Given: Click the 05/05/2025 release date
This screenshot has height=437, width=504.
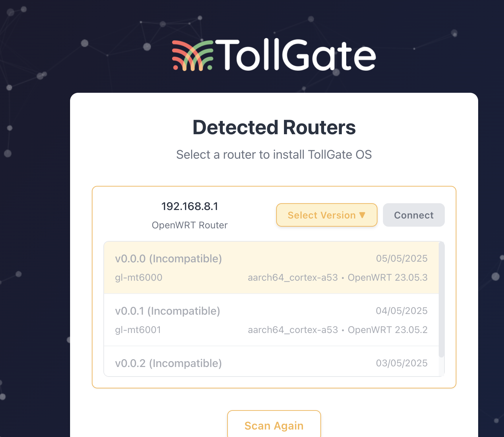Looking at the screenshot, I should point(402,259).
